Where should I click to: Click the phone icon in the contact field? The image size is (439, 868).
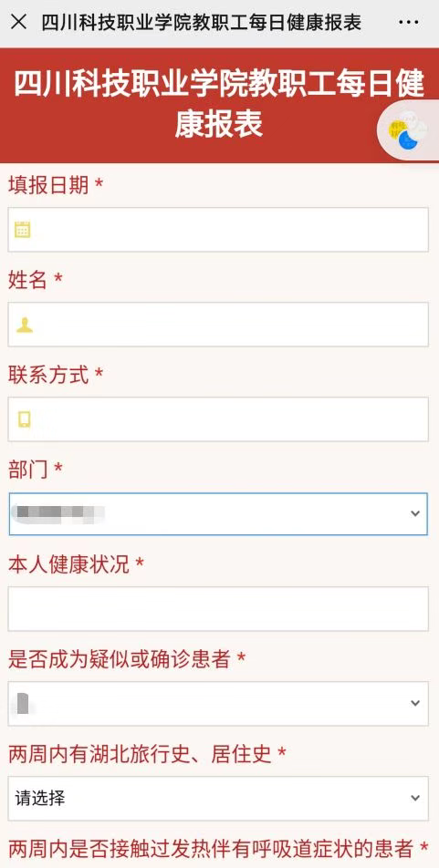pyautogui.click(x=25, y=419)
